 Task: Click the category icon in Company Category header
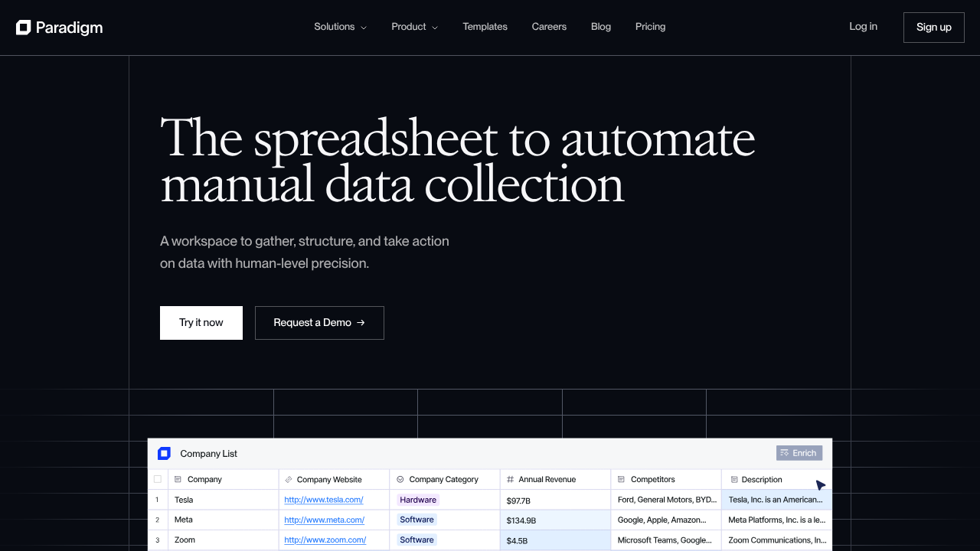[x=399, y=479]
